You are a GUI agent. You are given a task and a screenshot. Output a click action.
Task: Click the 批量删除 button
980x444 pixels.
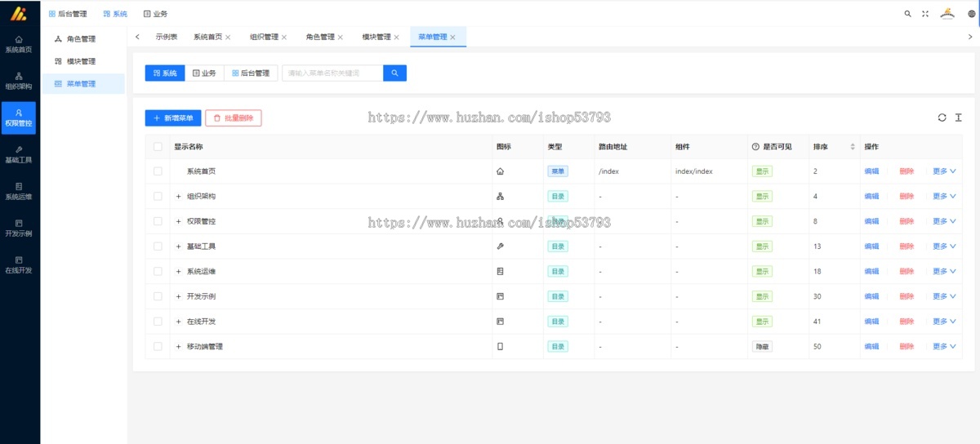(233, 118)
